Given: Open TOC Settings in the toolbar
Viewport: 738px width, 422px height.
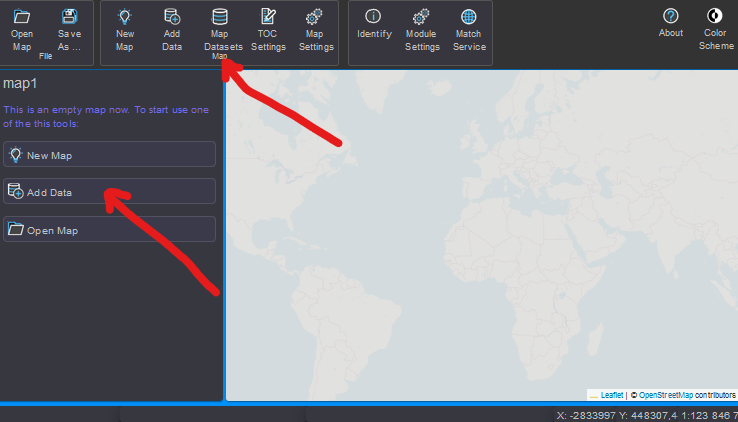Looking at the screenshot, I should [268, 31].
